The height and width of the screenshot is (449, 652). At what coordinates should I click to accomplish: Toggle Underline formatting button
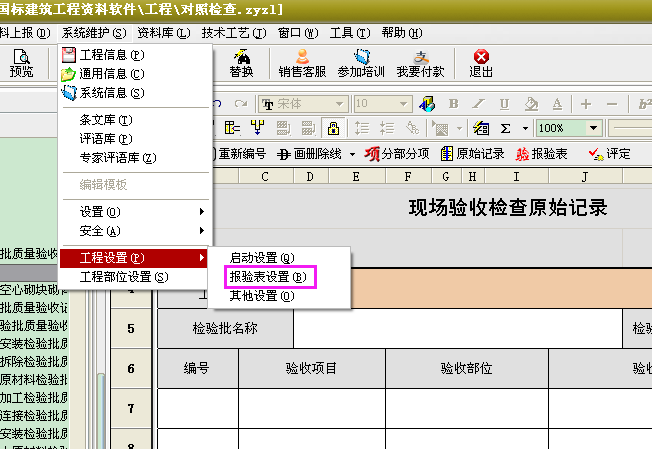click(505, 104)
